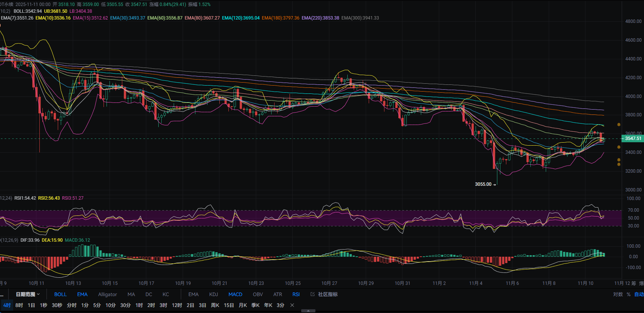Click the topmost price alert bell icon
Screen dimensions: 644x313
(619, 125)
